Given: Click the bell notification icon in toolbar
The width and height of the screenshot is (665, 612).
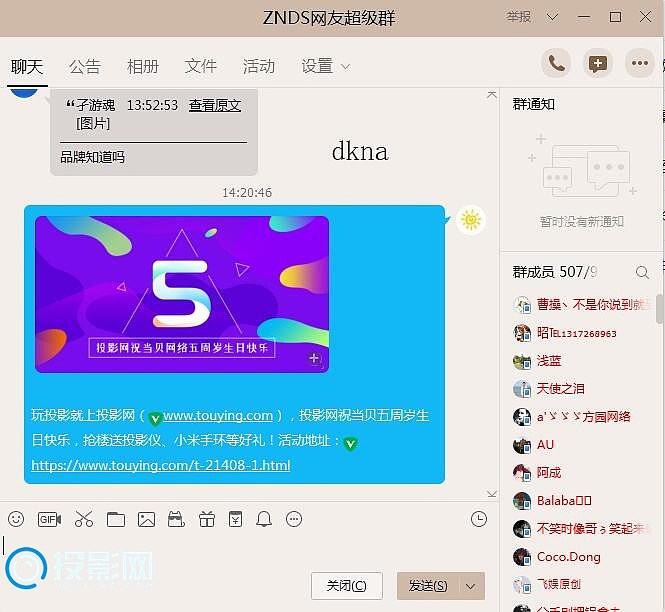Looking at the screenshot, I should click(x=264, y=519).
